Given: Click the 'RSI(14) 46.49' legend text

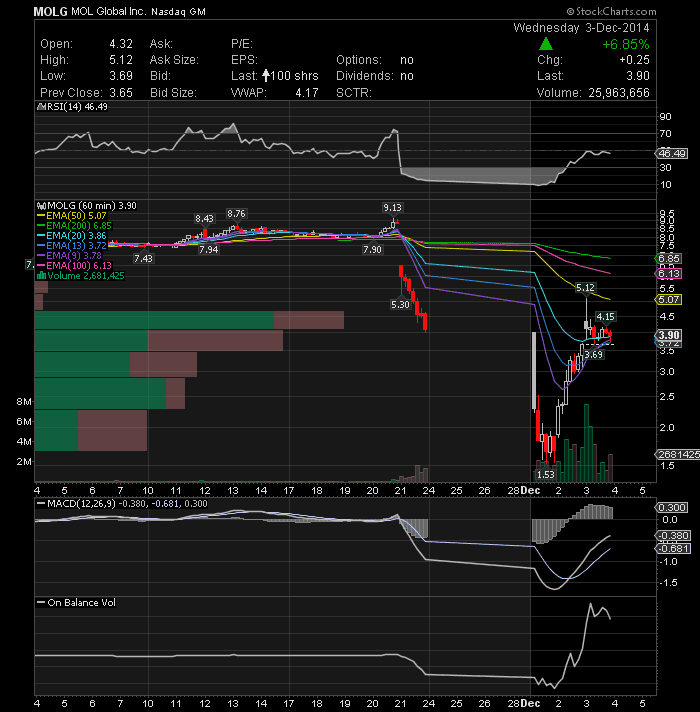Looking at the screenshot, I should [x=77, y=107].
